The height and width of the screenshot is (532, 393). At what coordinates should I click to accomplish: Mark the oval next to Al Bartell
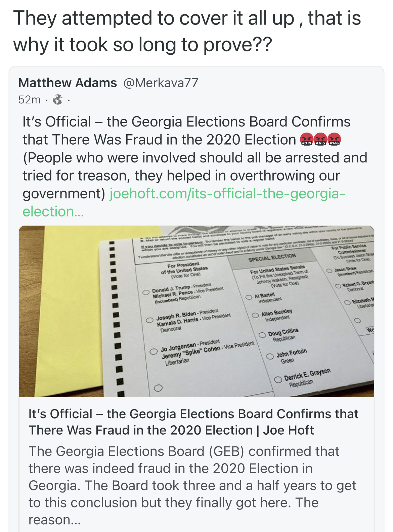click(249, 297)
